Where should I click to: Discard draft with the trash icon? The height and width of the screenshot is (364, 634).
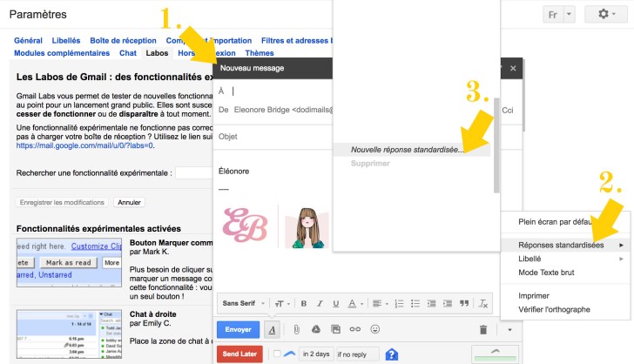483,330
